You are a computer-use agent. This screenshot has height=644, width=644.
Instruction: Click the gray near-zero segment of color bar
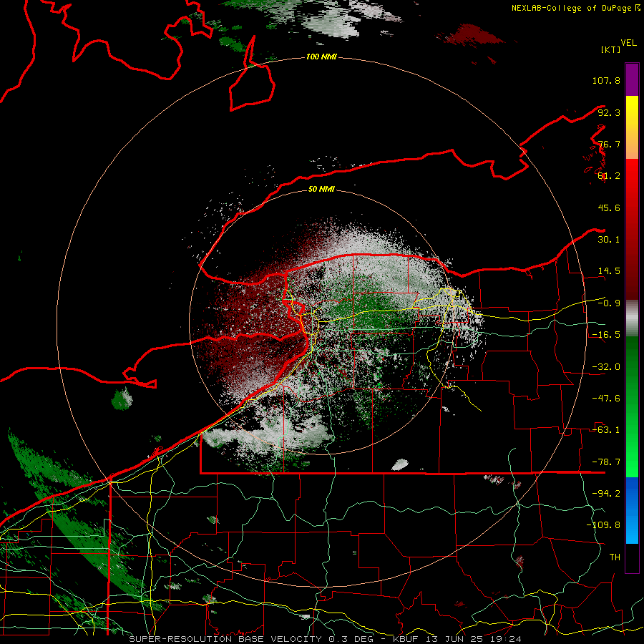click(x=632, y=318)
